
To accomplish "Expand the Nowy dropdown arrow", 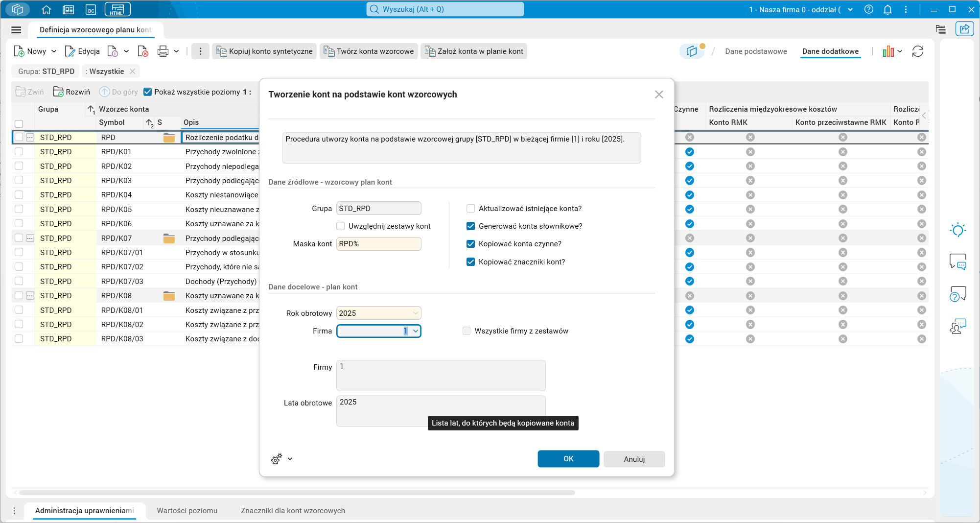I will point(54,51).
